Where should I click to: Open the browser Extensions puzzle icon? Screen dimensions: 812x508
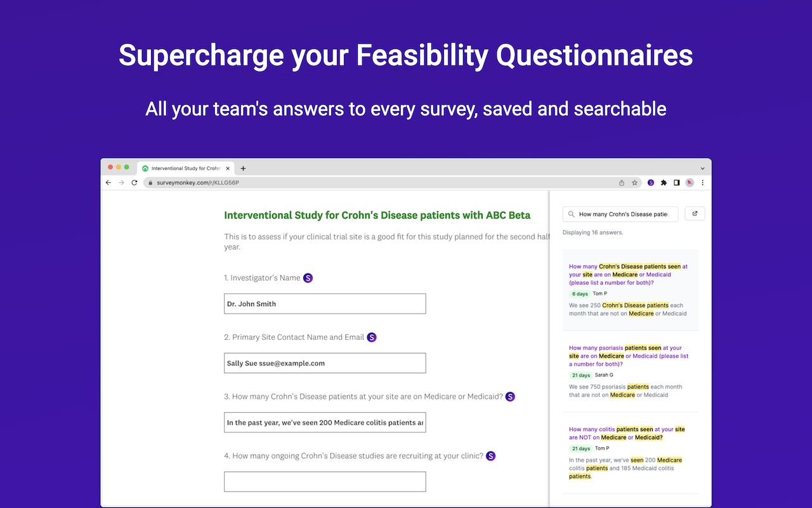coord(664,183)
